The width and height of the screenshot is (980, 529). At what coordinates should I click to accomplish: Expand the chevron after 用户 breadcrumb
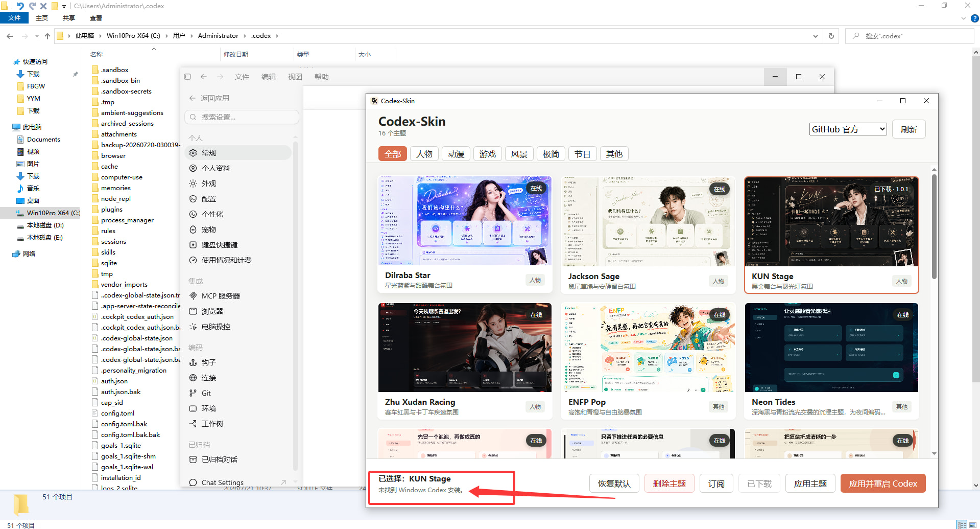point(192,36)
